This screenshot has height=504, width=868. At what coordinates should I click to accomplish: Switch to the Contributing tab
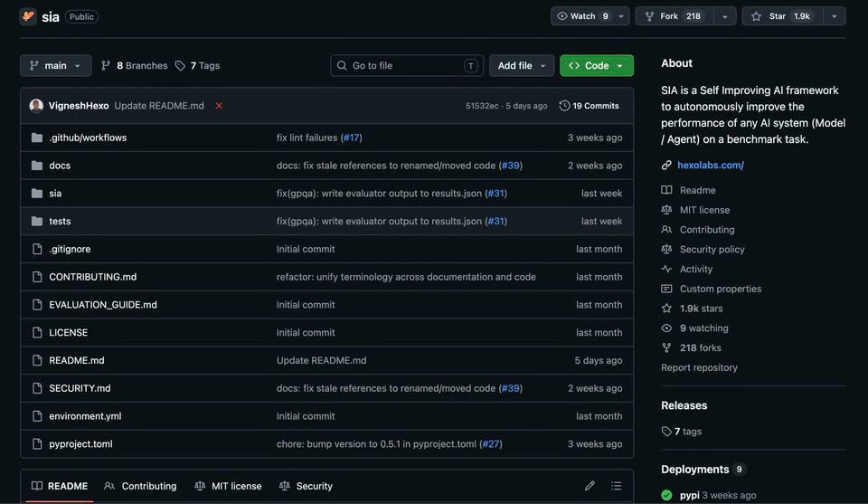pyautogui.click(x=140, y=486)
